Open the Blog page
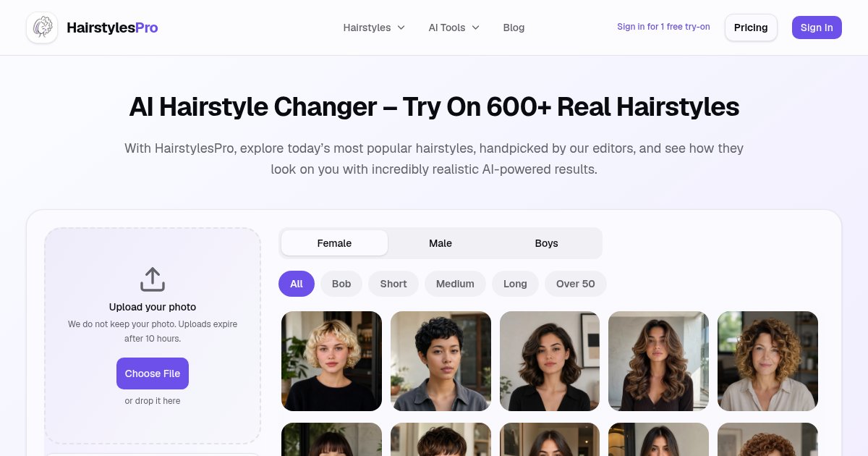 (514, 28)
